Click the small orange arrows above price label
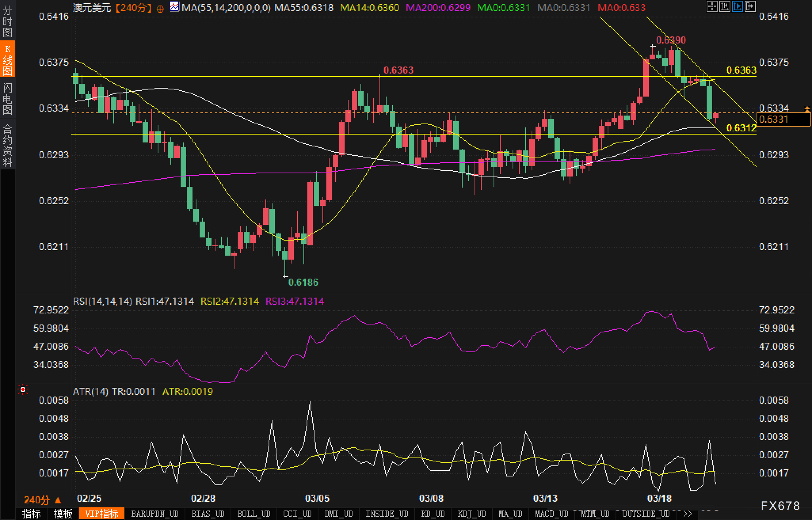 (x=807, y=108)
